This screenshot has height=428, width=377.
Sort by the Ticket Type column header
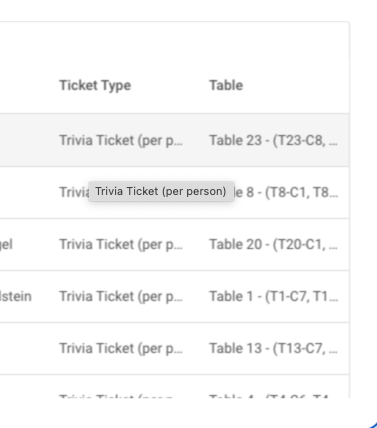coord(95,85)
